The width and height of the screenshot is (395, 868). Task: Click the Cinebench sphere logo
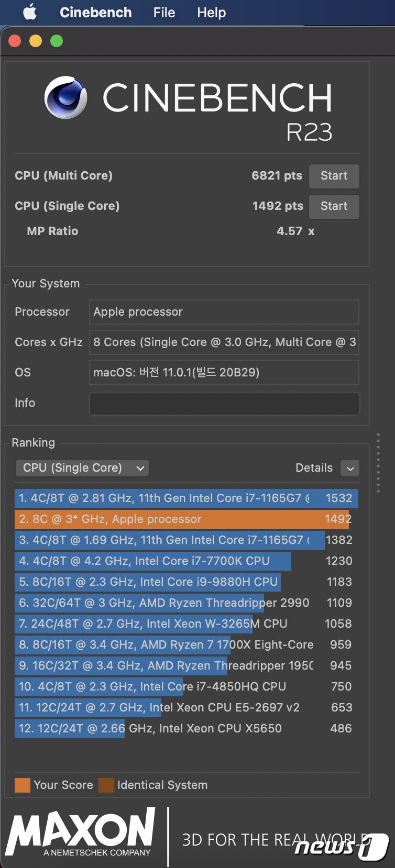(65, 97)
